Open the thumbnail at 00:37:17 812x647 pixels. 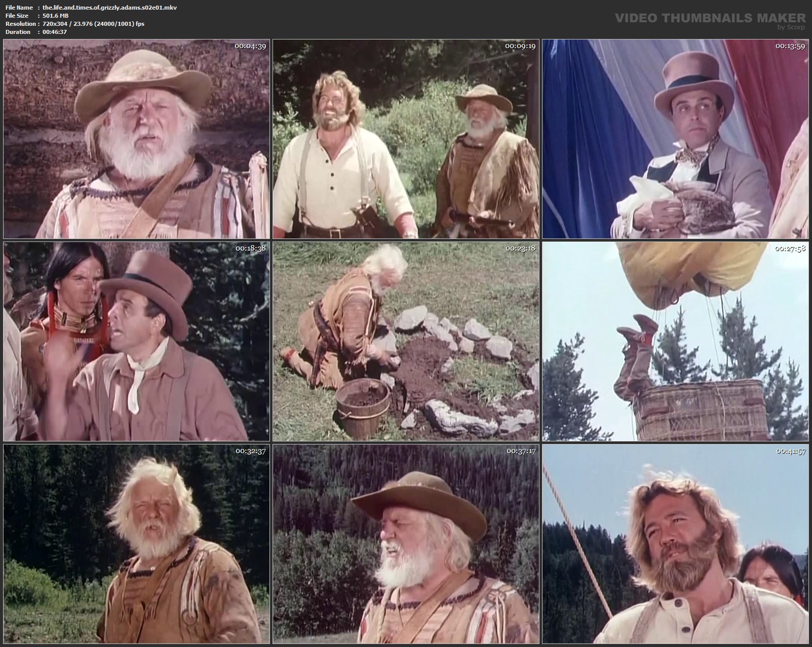[406, 544]
